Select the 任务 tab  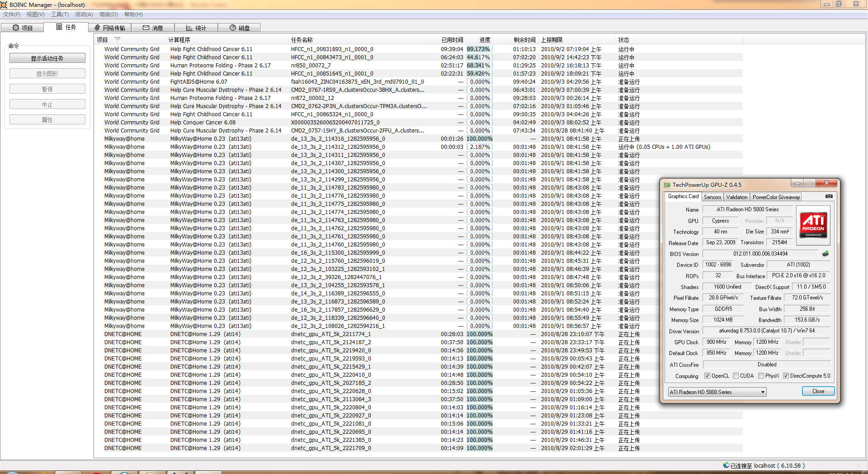66,27
